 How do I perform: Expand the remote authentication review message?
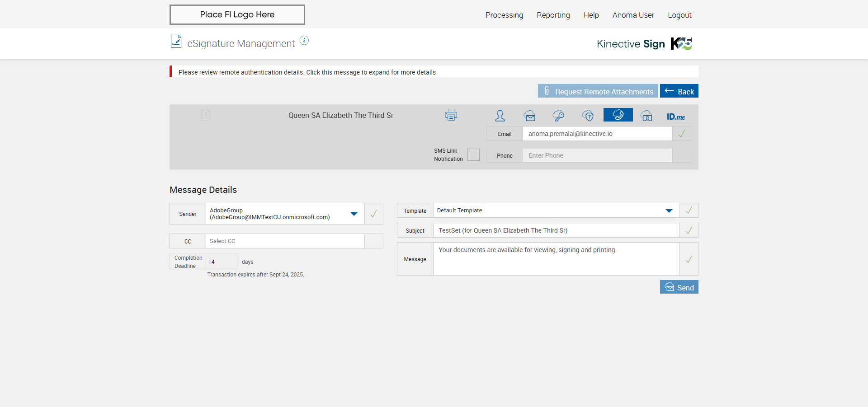pyautogui.click(x=307, y=72)
